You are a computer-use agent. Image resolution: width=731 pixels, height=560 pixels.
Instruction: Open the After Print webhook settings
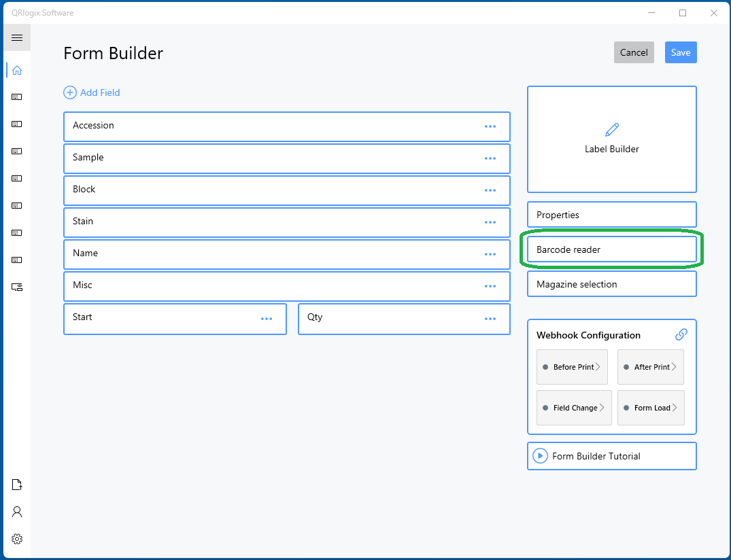coord(651,367)
